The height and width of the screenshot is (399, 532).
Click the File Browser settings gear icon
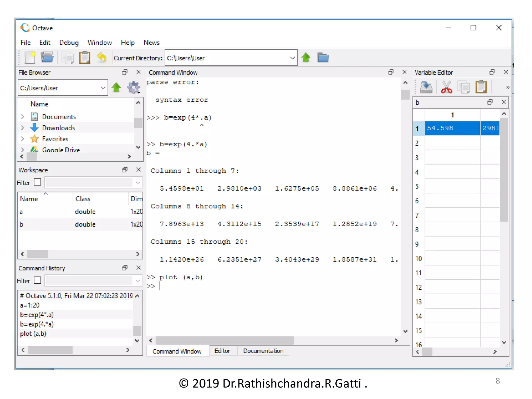point(134,88)
